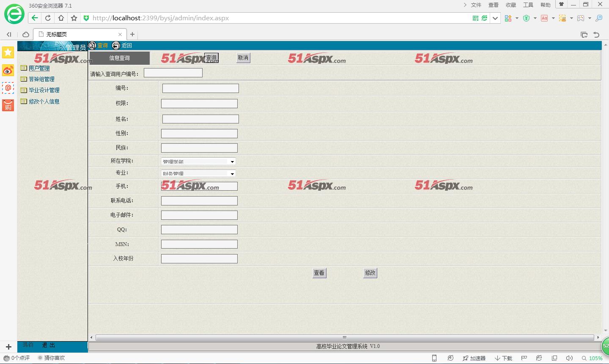This screenshot has height=364, width=609.
Task: Open the 文件 menu
Action: (x=476, y=5)
